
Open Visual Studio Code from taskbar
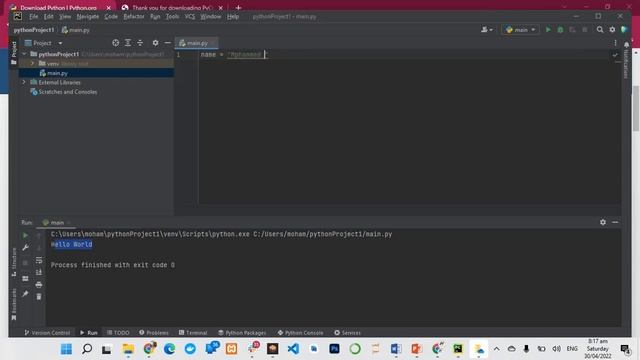click(293, 349)
